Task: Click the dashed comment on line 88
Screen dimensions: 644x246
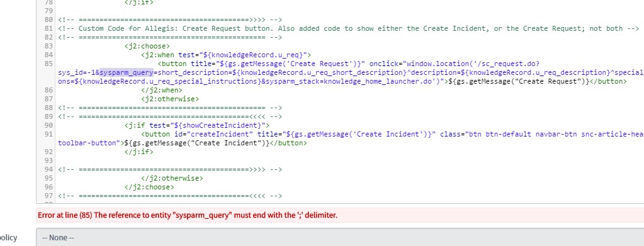Action: point(170,108)
